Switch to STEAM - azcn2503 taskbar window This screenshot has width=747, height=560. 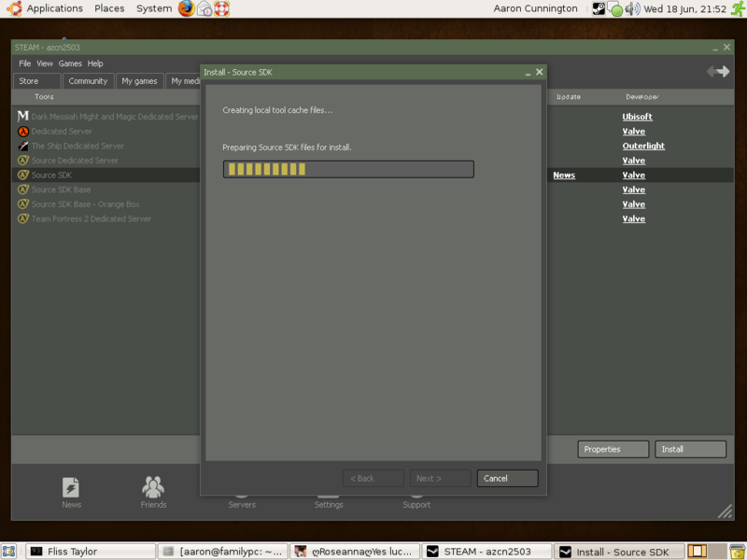[x=486, y=552]
